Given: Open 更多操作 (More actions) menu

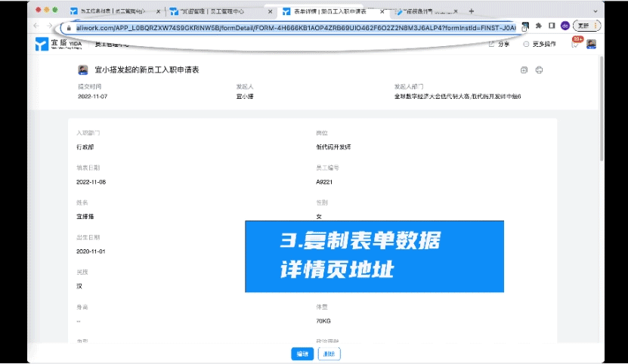Looking at the screenshot, I should [540, 44].
